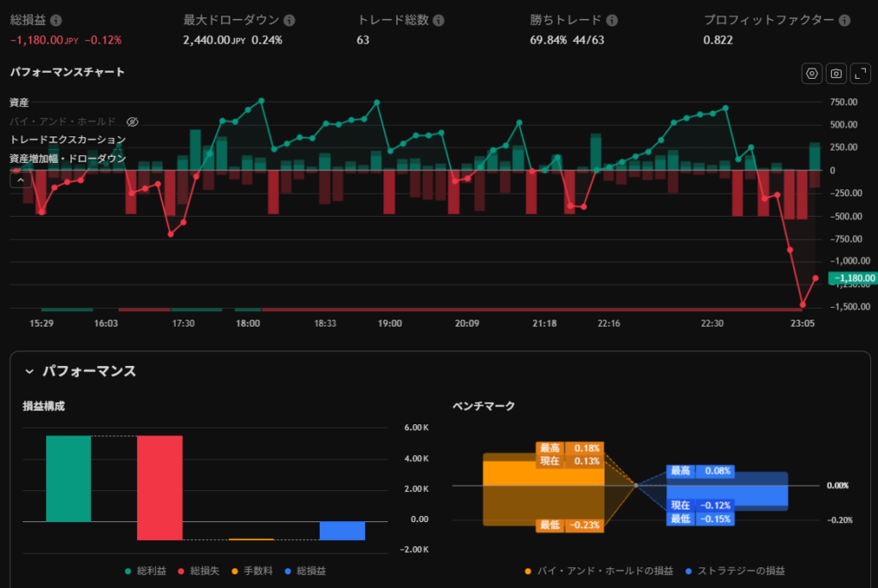Click info icon next to 総損益
Screen dimensions: 878x588
coord(56,20)
